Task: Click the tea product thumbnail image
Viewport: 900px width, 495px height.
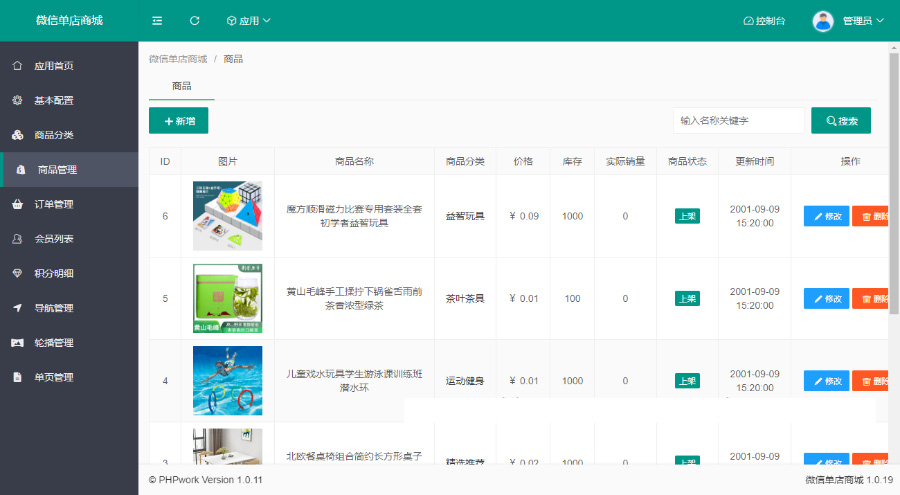Action: click(227, 298)
